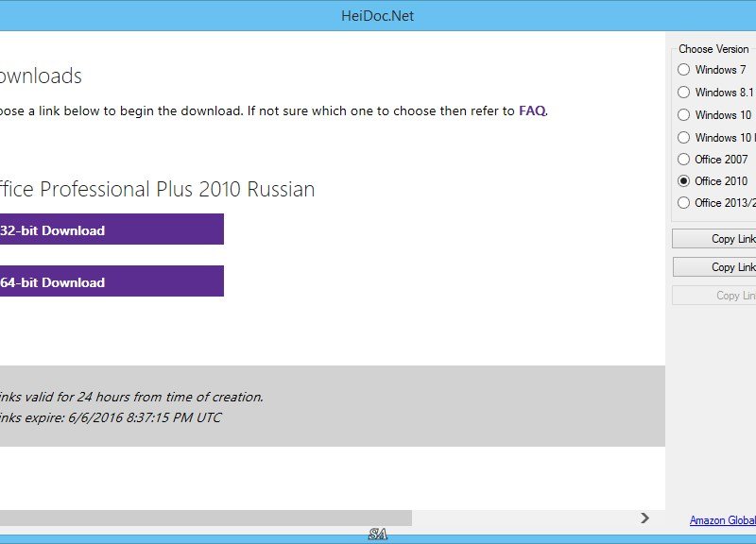Click the HeiDoc.Net window title
This screenshot has height=544, width=756.
click(377, 16)
